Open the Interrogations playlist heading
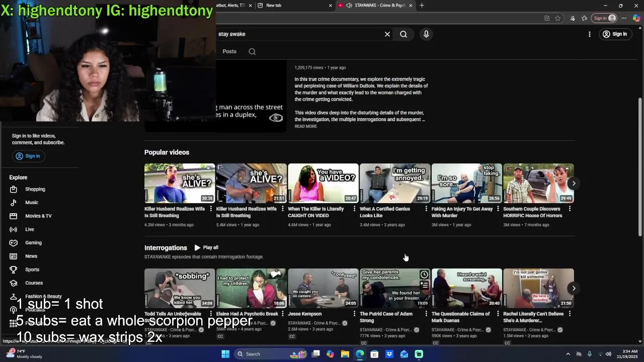This screenshot has width=644, height=362. click(x=166, y=248)
